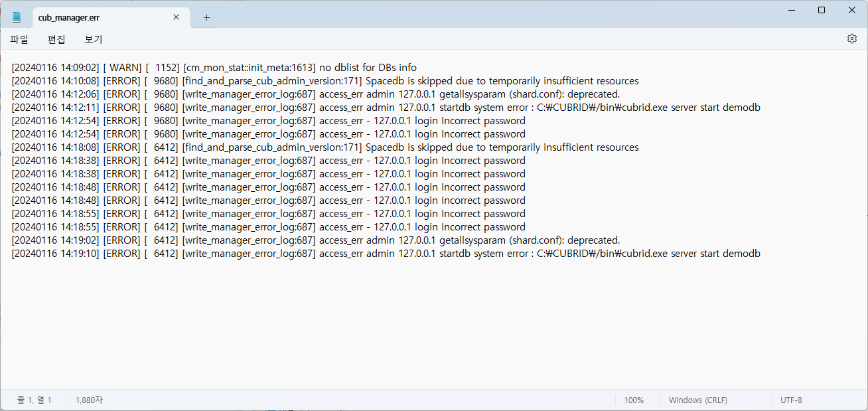Viewport: 868px width, 411px height.
Task: Open the 파일 menu
Action: 19,40
